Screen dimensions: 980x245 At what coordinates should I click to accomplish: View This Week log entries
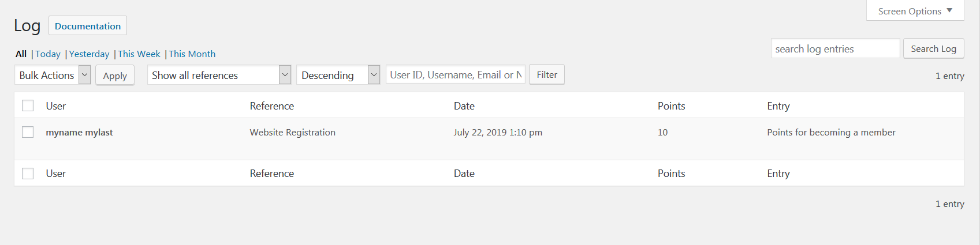(139, 54)
